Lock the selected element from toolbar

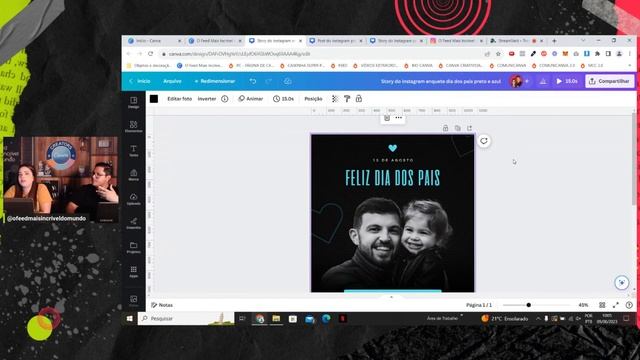(359, 99)
